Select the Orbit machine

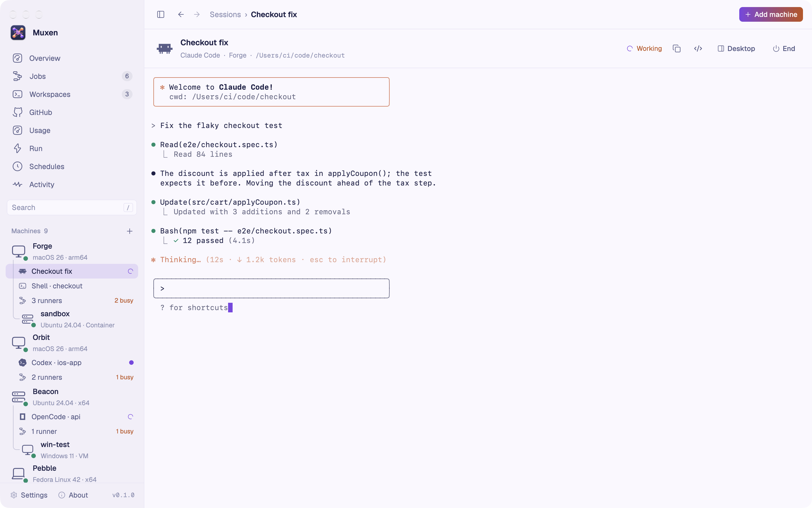[72, 343]
